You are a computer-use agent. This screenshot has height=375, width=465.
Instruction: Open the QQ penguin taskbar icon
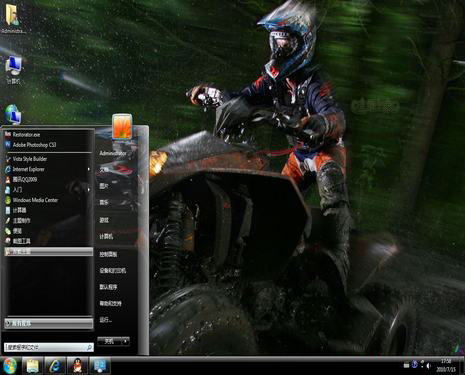(x=77, y=366)
